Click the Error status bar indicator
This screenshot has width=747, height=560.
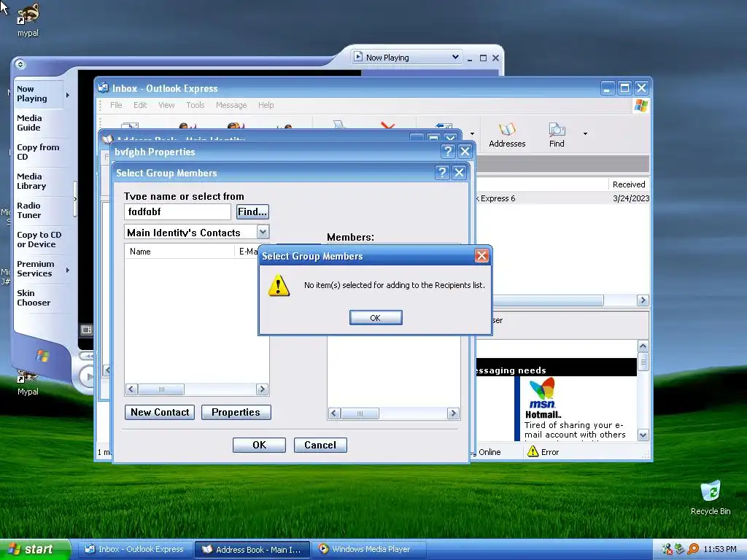click(543, 451)
